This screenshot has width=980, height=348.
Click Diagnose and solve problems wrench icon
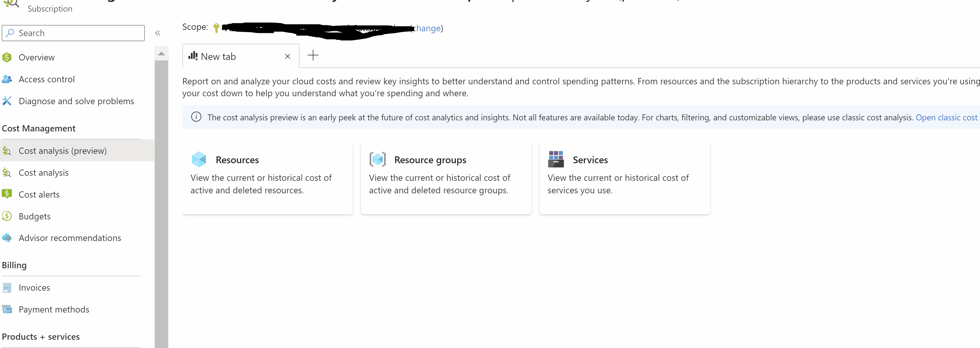(x=7, y=101)
